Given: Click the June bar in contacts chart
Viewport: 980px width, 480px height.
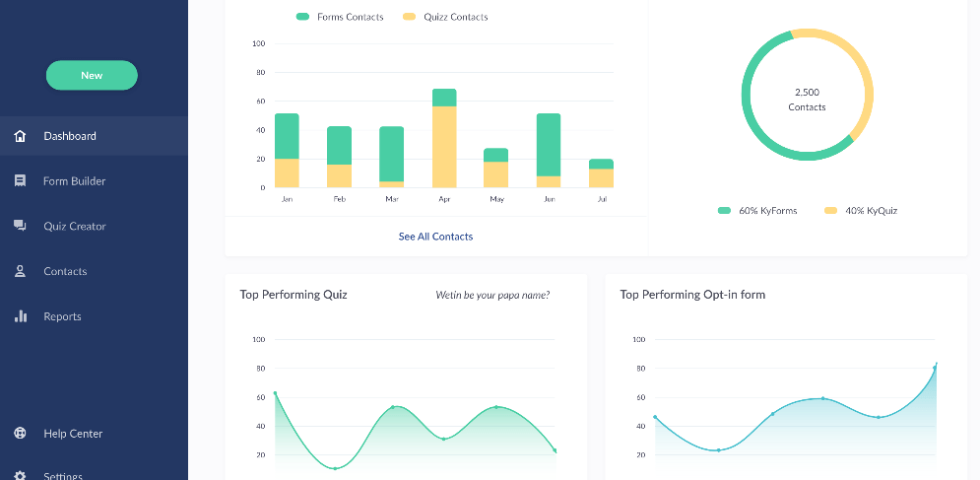Looking at the screenshot, I should point(549,150).
